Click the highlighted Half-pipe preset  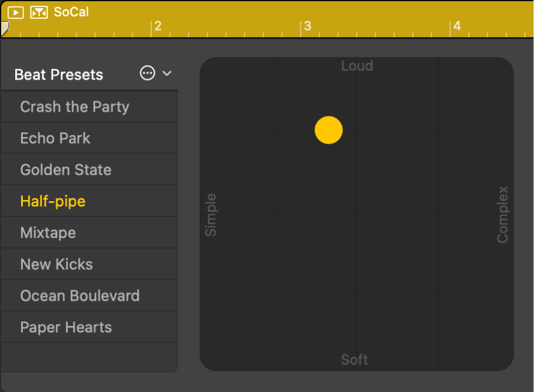[x=53, y=201]
